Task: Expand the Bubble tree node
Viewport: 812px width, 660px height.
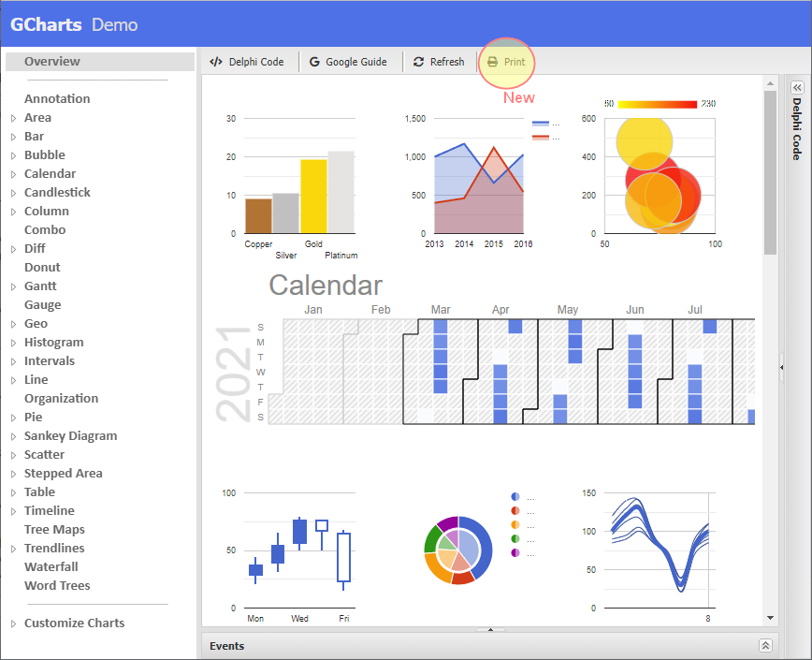Action: pyautogui.click(x=13, y=155)
